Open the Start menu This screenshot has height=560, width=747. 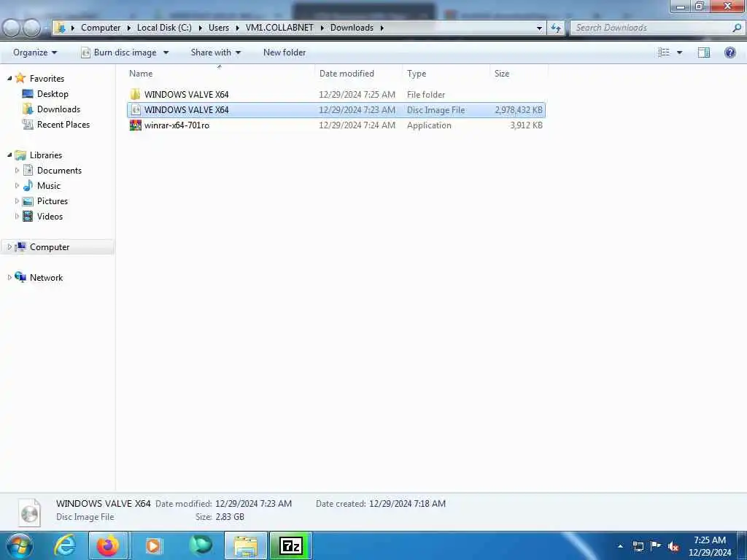(20, 545)
